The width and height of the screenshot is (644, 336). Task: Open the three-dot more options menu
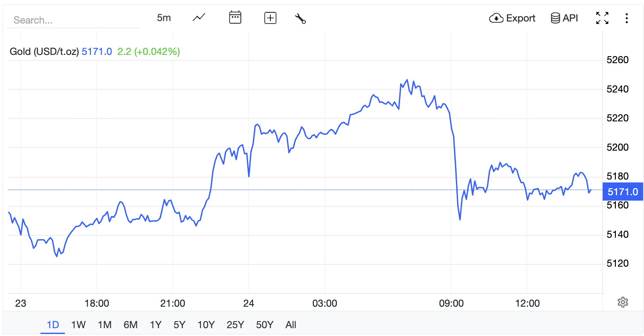click(627, 18)
